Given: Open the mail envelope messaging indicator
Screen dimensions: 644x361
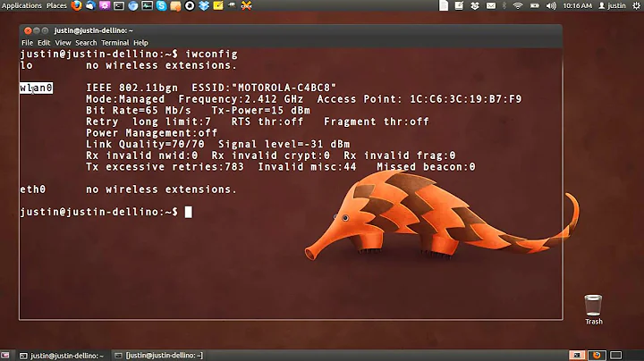Looking at the screenshot, I should tap(491, 5).
